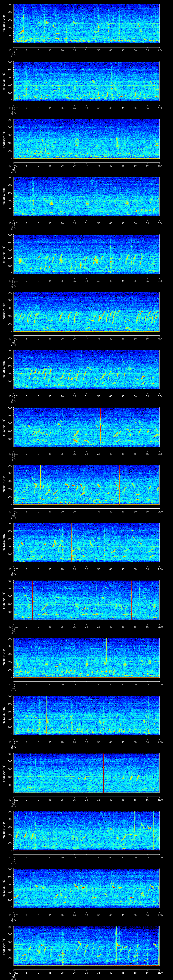
Task: Click the spectrogram panel starting at 13:05:00
Action: point(87,254)
